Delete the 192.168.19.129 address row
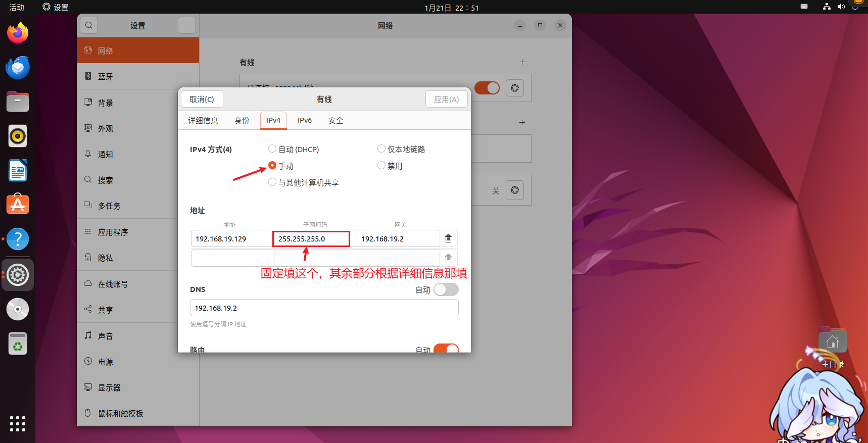The width and height of the screenshot is (868, 443). [448, 239]
